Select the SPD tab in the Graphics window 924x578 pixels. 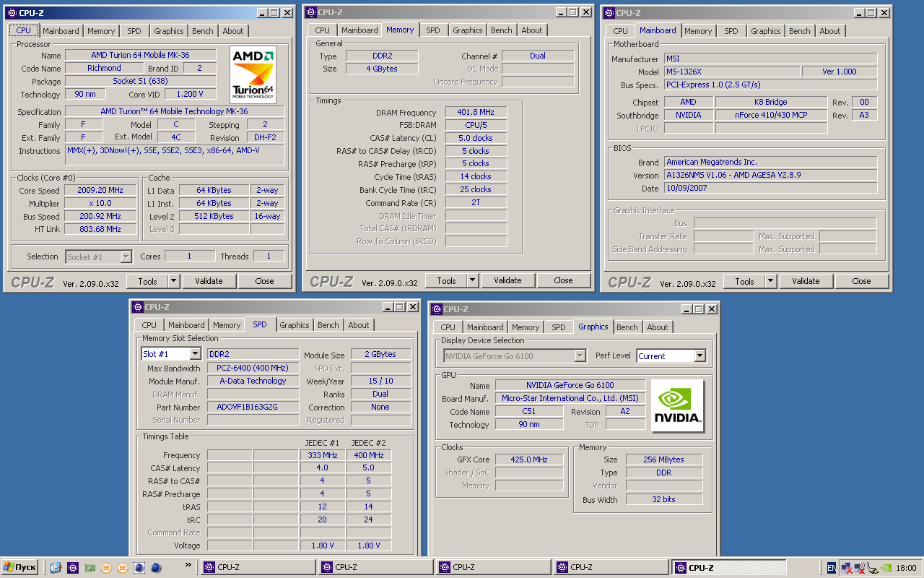pyautogui.click(x=559, y=327)
